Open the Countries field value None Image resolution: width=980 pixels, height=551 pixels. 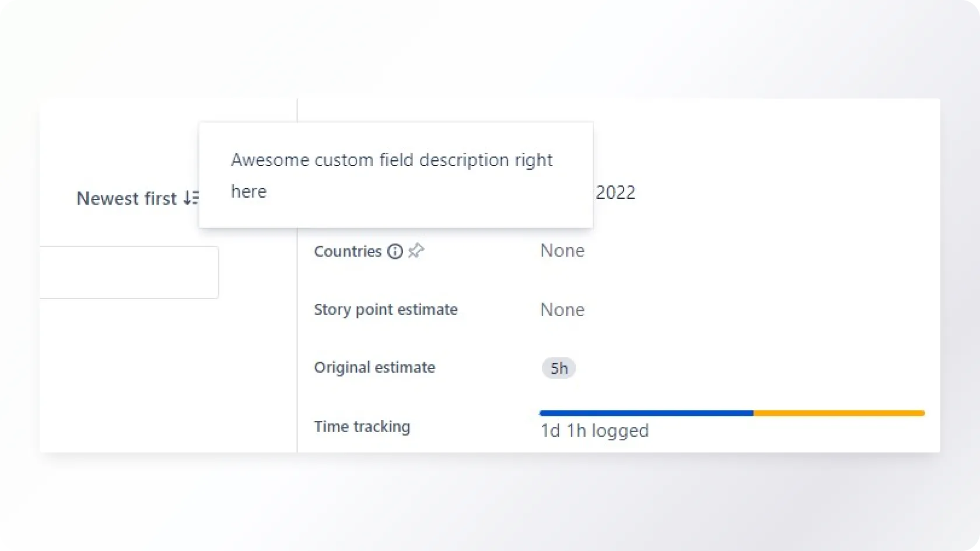[x=562, y=251]
